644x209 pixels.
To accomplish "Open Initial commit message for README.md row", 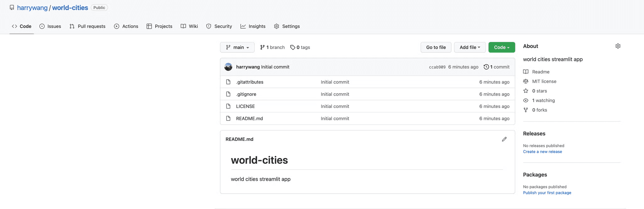I will tap(335, 119).
